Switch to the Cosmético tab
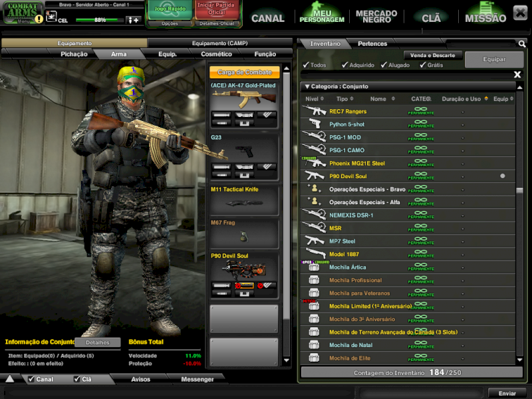Image resolution: width=532 pixels, height=399 pixels. [x=216, y=54]
